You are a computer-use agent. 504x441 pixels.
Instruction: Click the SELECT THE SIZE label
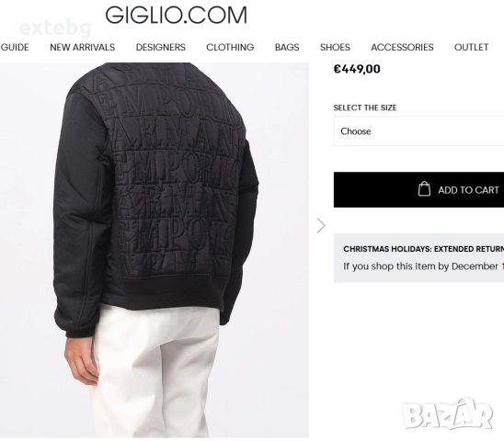pos(365,107)
